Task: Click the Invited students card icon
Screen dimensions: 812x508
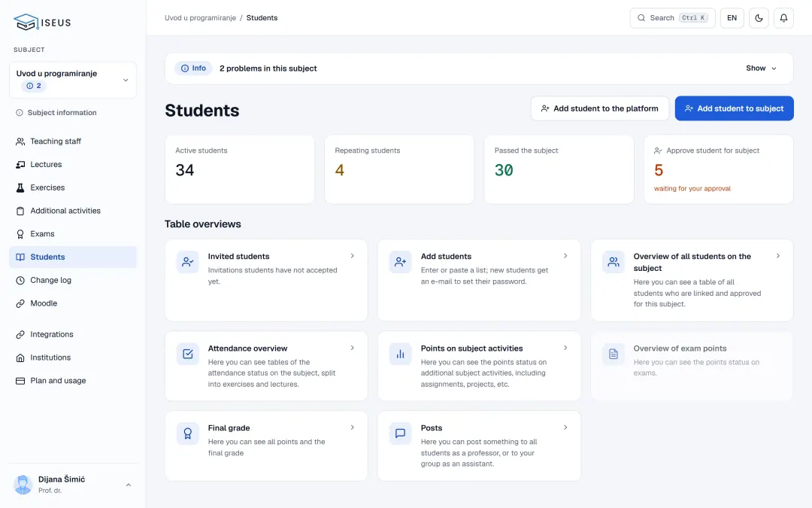Action: 188,263
